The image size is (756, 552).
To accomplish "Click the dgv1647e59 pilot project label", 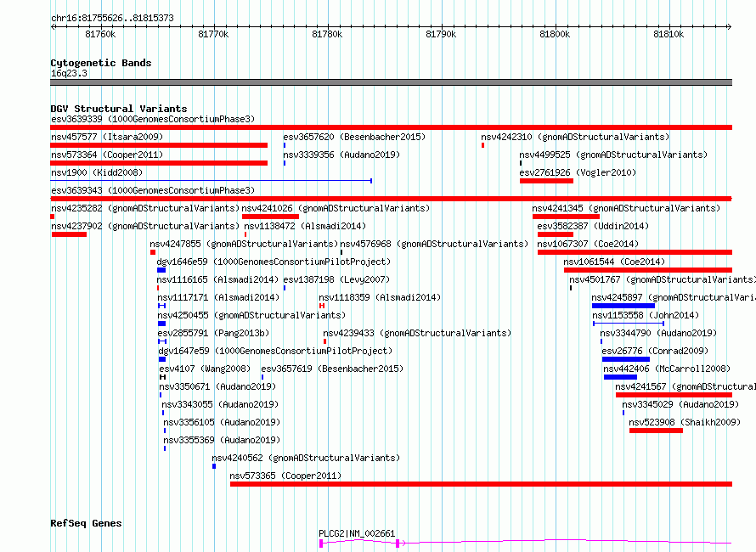I will click(x=275, y=351).
